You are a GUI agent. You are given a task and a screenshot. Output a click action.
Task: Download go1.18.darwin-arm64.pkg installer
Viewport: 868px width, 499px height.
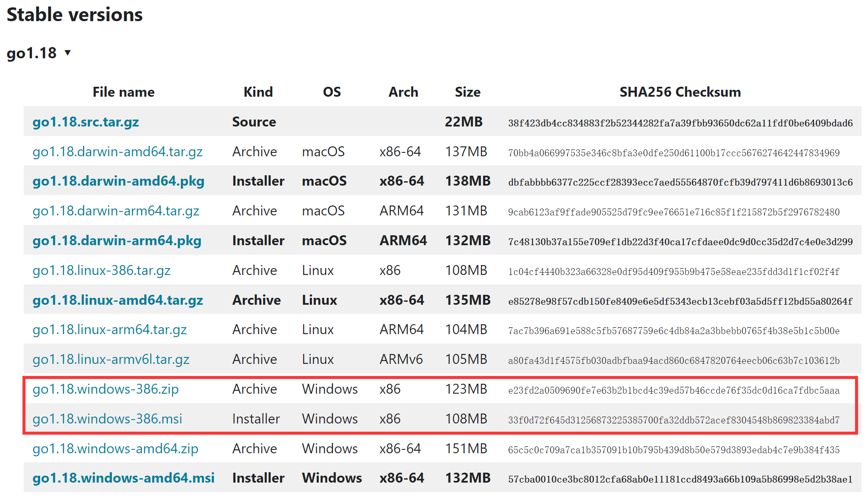(x=117, y=240)
